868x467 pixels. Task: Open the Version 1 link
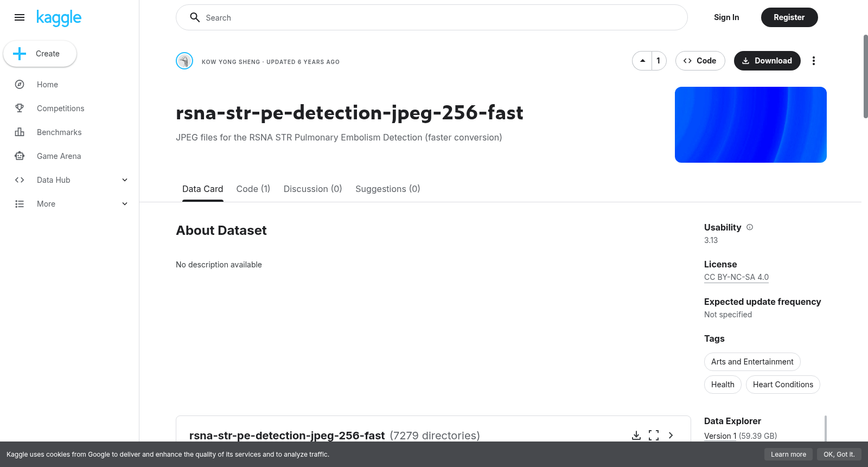(x=720, y=436)
